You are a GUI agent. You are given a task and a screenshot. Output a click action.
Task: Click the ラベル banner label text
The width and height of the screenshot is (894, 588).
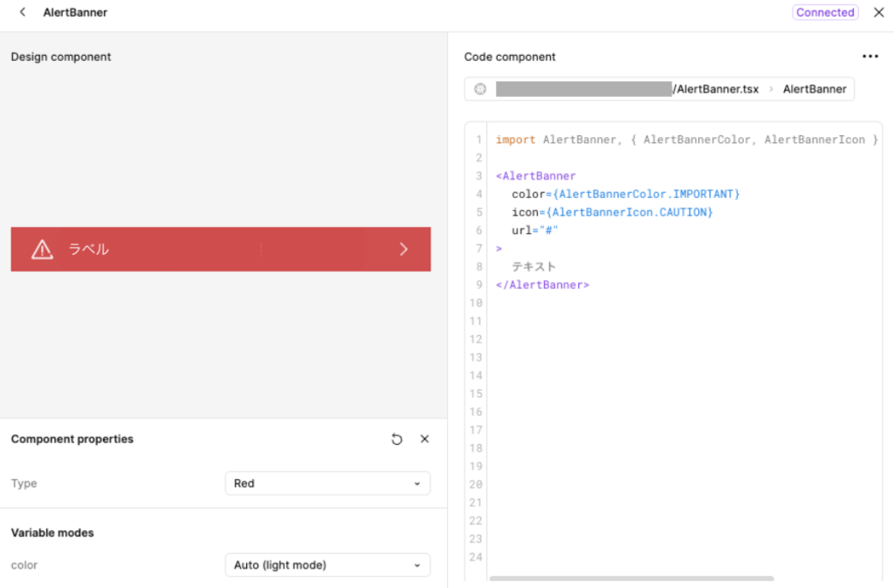click(x=88, y=249)
